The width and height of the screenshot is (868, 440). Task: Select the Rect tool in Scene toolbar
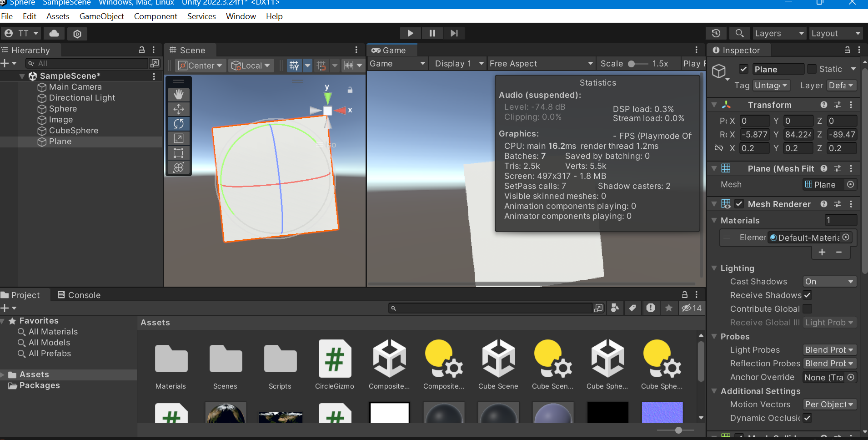pyautogui.click(x=179, y=153)
